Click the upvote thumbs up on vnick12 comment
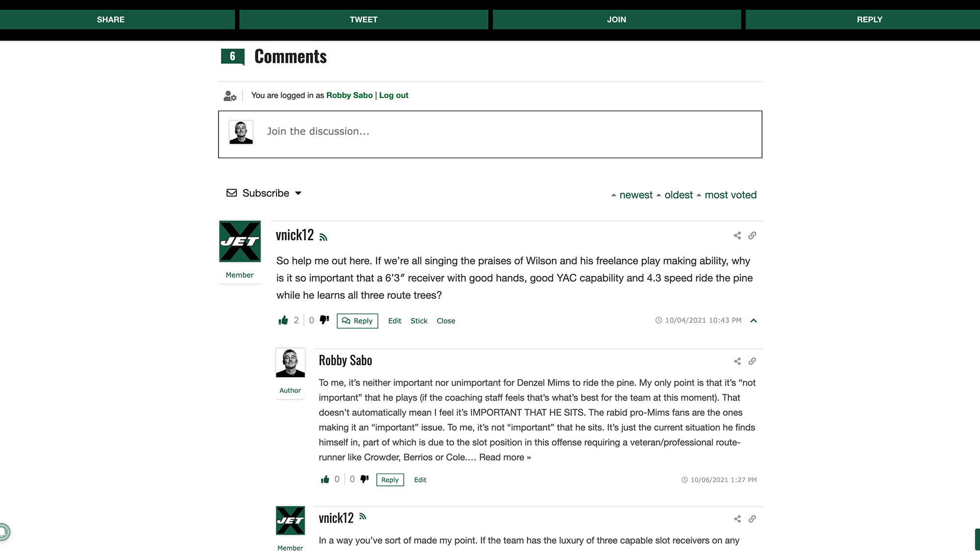The image size is (980, 551). [x=283, y=320]
